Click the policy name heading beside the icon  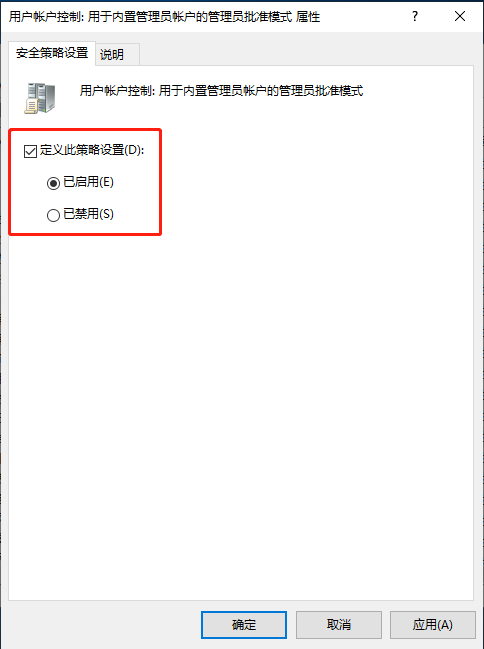click(222, 91)
